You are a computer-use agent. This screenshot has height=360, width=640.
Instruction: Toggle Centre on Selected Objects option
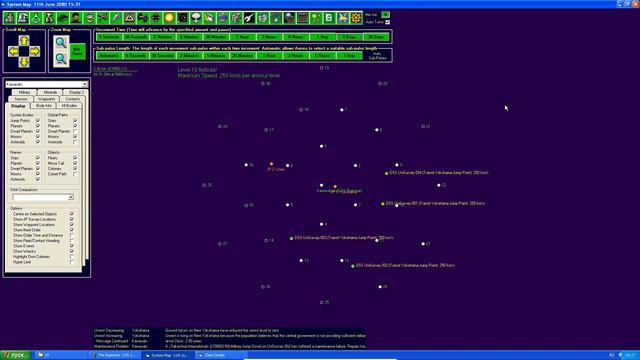(72, 214)
